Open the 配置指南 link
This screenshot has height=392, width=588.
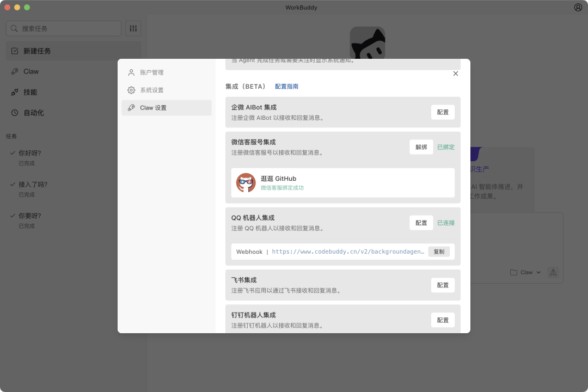(x=286, y=86)
